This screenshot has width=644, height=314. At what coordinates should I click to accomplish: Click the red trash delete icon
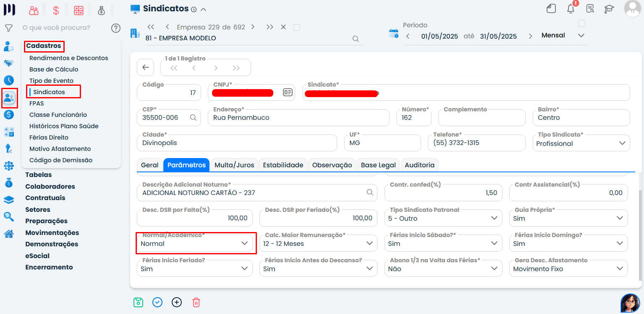click(x=196, y=302)
